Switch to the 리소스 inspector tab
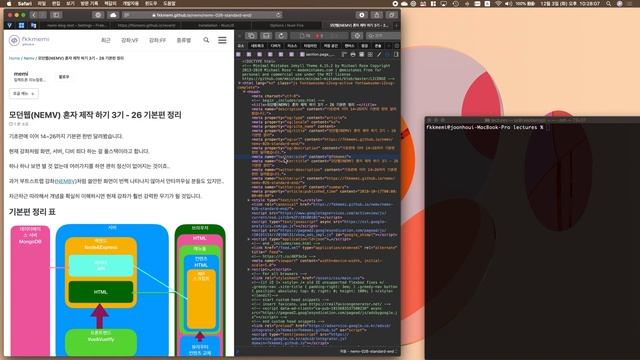The height and width of the screenshot is (360, 640). [x=292, y=46]
